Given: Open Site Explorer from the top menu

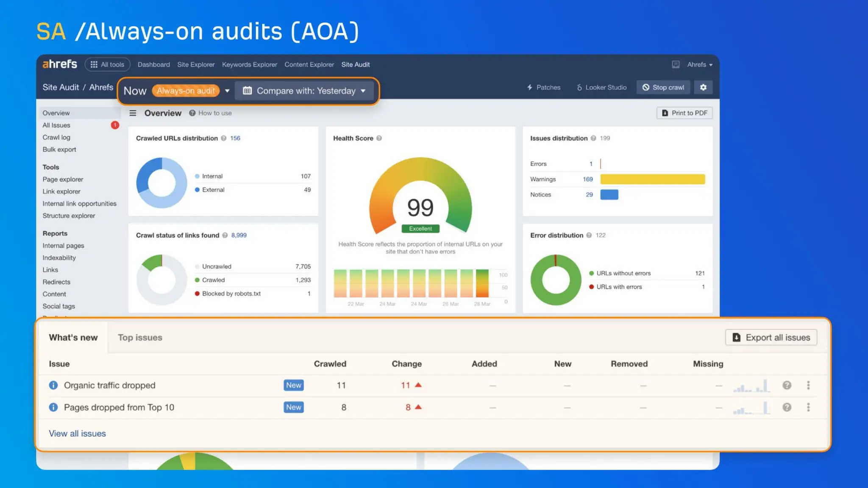Looking at the screenshot, I should [196, 64].
